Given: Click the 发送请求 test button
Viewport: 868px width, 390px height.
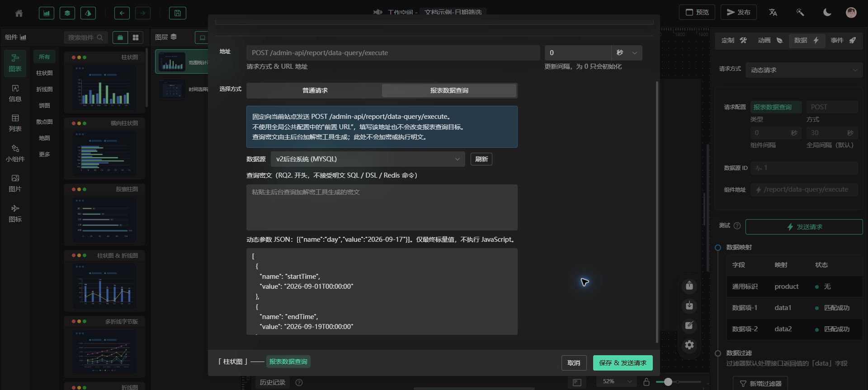Looking at the screenshot, I should (804, 227).
